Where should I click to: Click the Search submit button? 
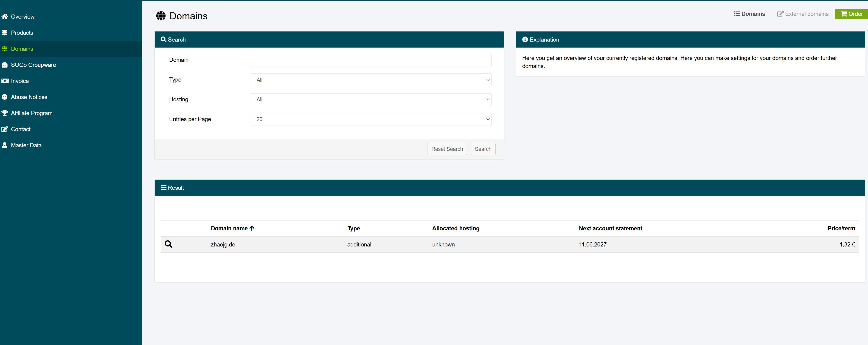click(x=483, y=149)
